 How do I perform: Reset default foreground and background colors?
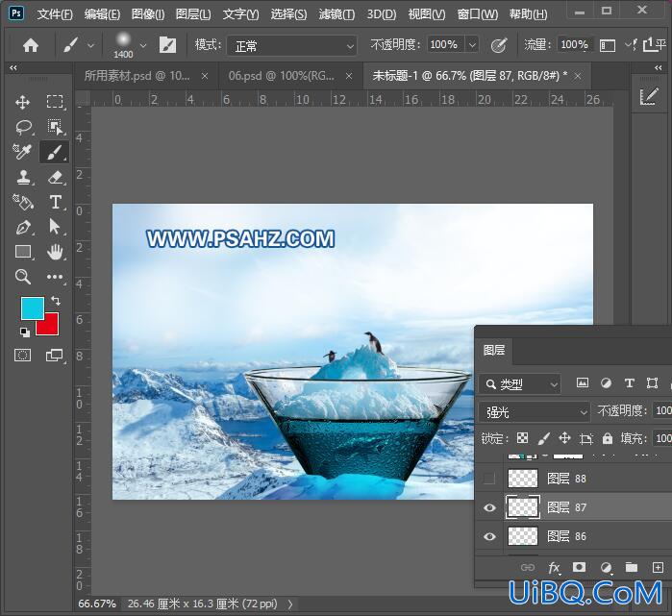pos(25,332)
